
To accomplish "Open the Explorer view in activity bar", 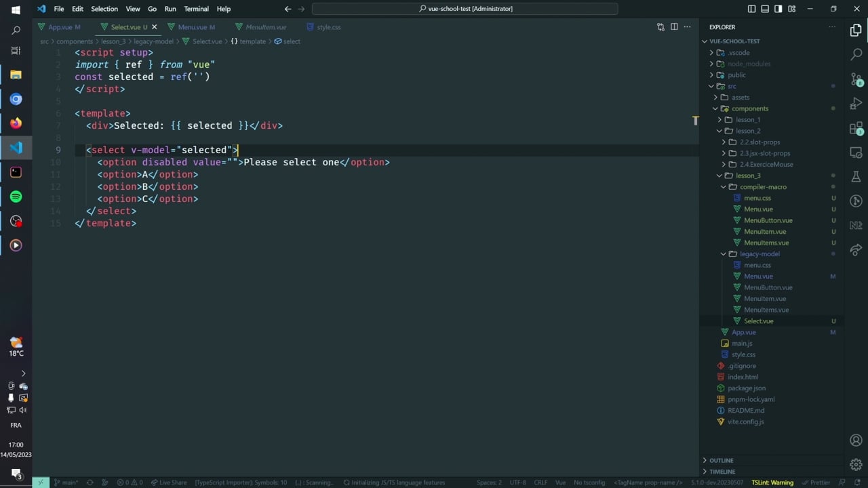I will [x=856, y=30].
